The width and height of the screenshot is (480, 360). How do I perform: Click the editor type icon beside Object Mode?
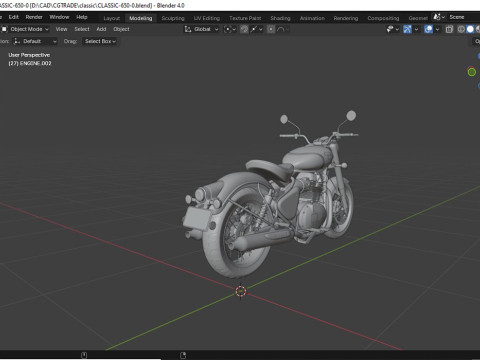[4, 29]
